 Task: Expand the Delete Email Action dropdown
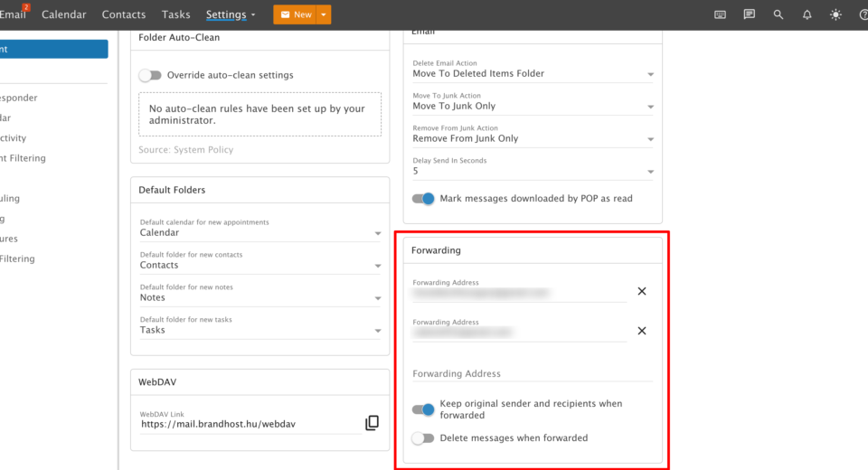pos(533,73)
